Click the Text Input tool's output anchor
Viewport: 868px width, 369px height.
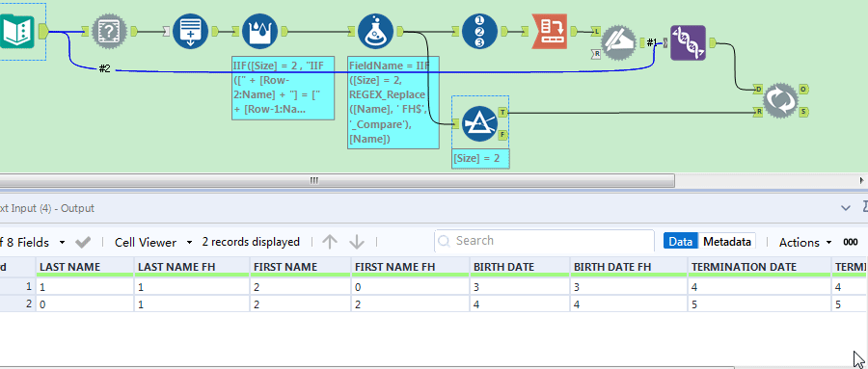(x=42, y=31)
